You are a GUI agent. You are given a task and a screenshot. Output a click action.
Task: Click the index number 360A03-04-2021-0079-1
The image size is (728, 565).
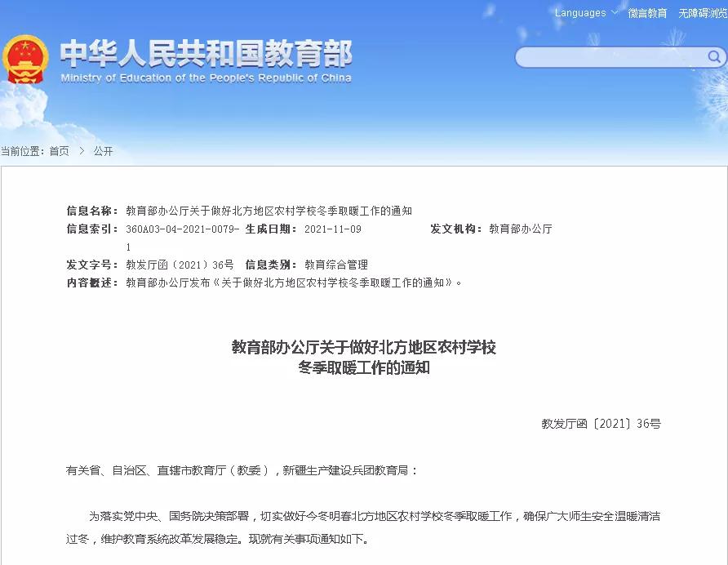coord(182,229)
